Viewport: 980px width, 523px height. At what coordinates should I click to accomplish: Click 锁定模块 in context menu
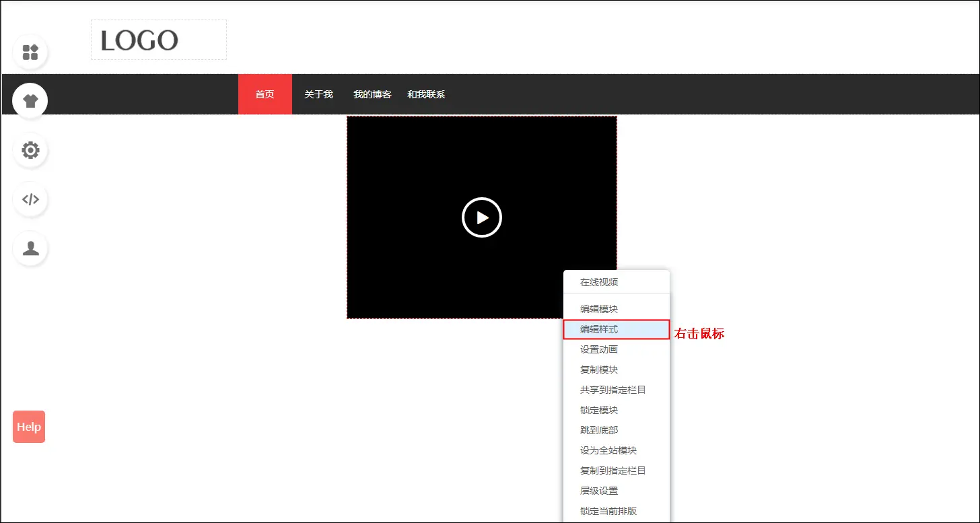coord(599,410)
